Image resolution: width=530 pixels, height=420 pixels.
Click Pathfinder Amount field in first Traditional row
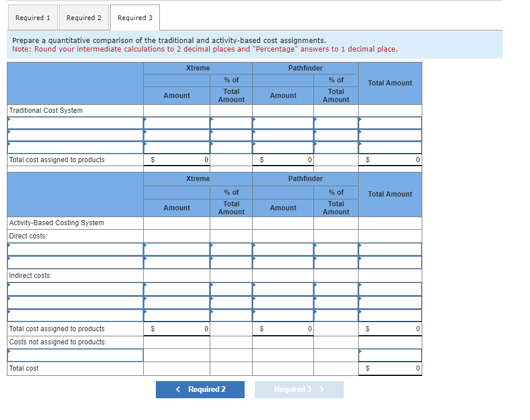click(x=283, y=123)
